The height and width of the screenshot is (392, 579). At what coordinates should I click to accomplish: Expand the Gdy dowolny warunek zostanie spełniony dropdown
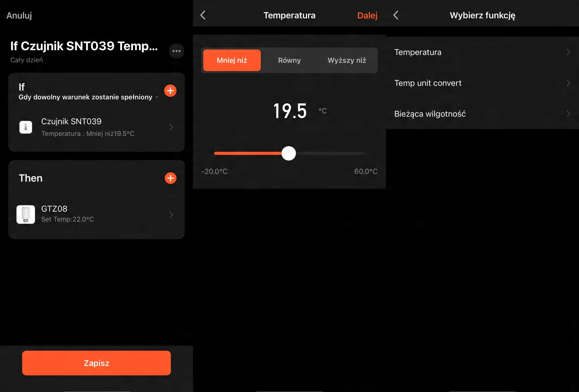pyautogui.click(x=157, y=97)
